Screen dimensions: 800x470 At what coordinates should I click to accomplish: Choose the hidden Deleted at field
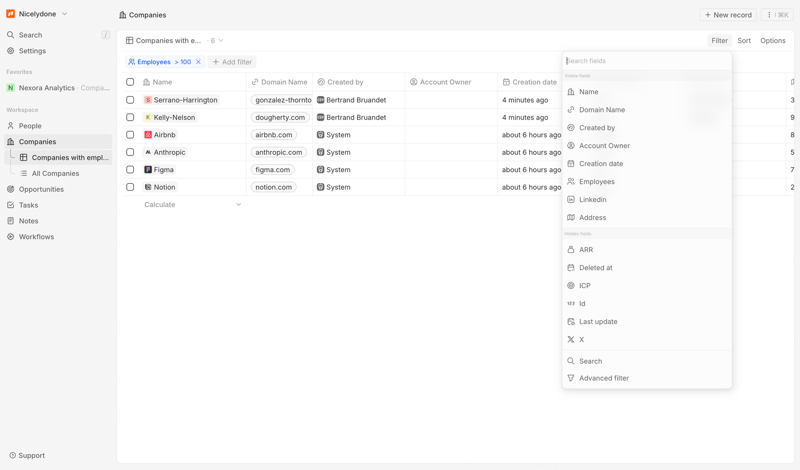coord(646,267)
